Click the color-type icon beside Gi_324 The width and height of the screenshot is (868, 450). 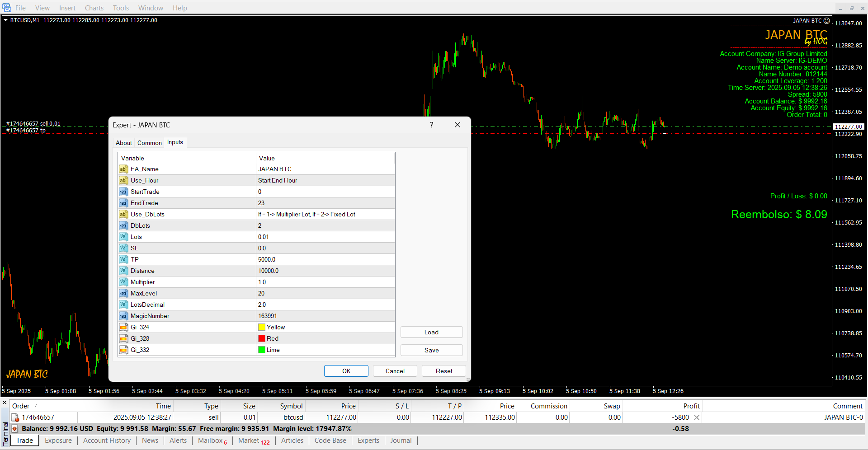point(123,327)
